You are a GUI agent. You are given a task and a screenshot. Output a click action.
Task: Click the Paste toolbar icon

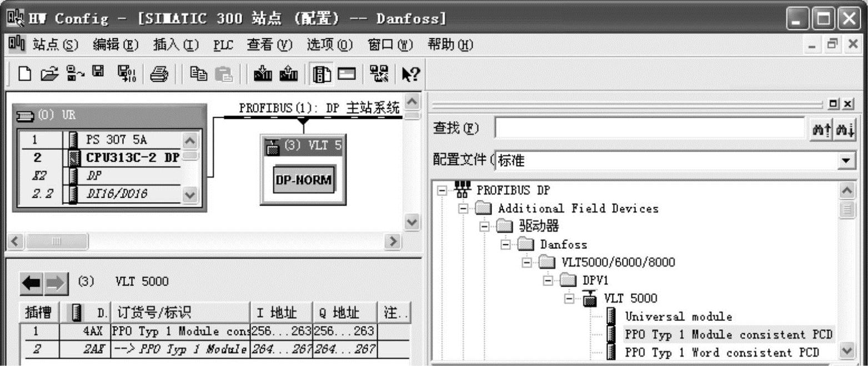tap(224, 74)
